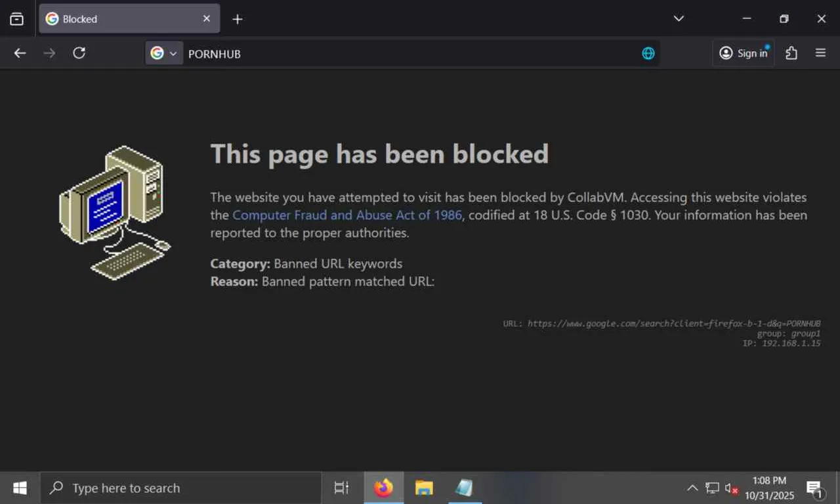Image resolution: width=840 pixels, height=504 pixels.
Task: Restore down the Firefox window
Action: (x=784, y=18)
